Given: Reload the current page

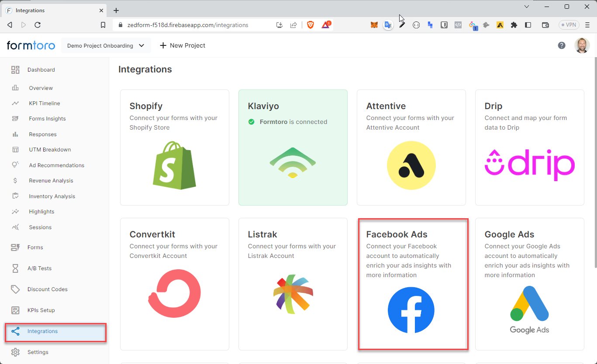Looking at the screenshot, I should click(x=38, y=25).
